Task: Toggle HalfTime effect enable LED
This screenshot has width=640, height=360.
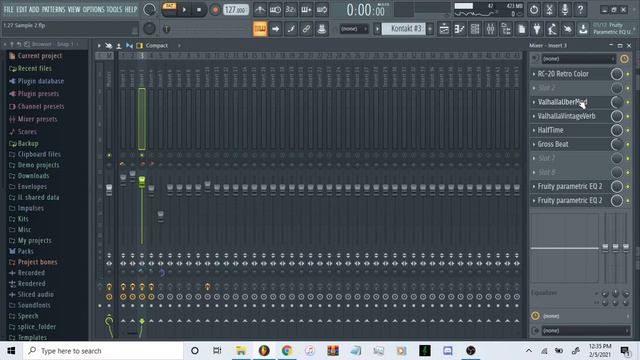Action: [628, 130]
